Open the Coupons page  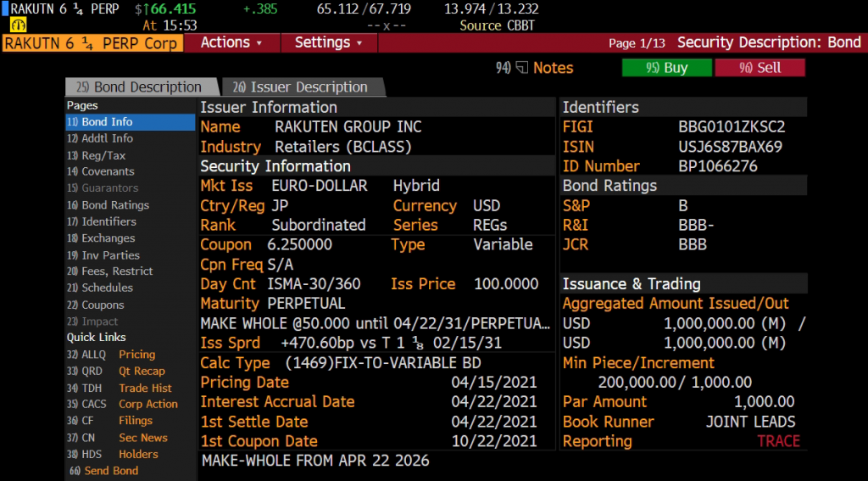[x=96, y=305]
